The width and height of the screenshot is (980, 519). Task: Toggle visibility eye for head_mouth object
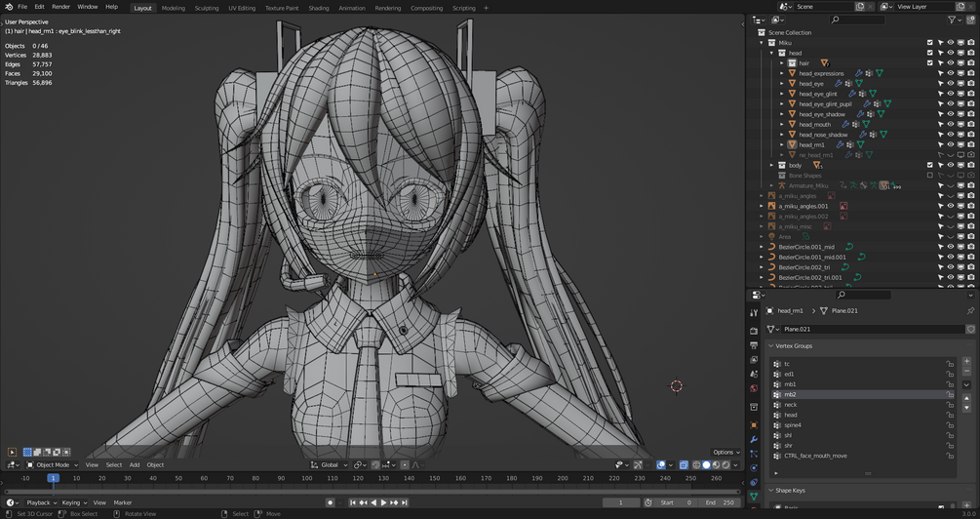point(951,124)
